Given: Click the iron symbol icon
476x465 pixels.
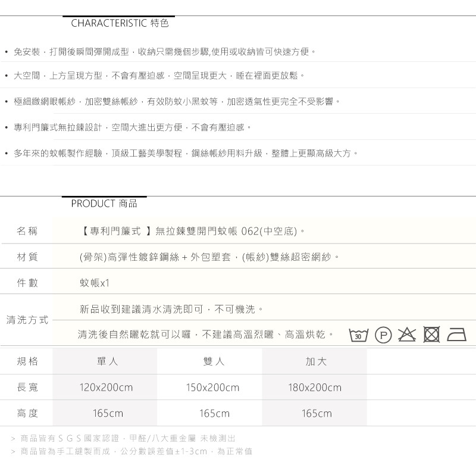Looking at the screenshot, I should click(x=456, y=335).
